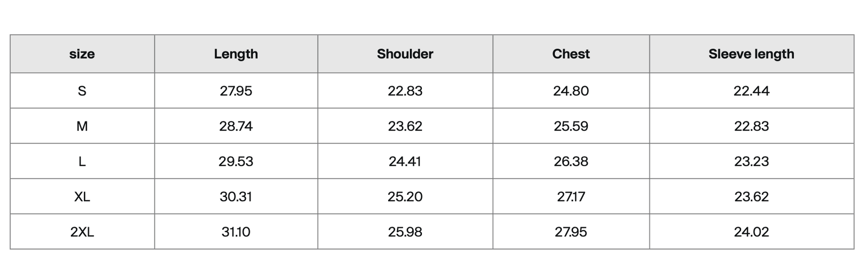Click the M size row label
Image resolution: width=868 pixels, height=256 pixels.
(82, 126)
